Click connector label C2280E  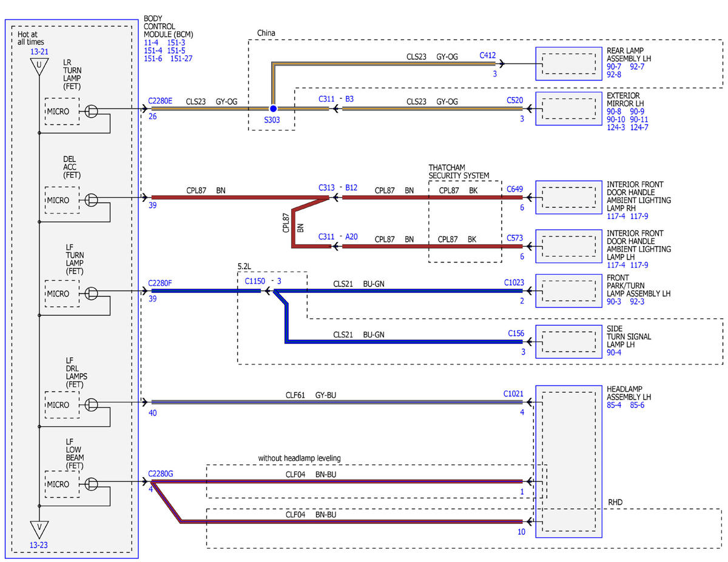click(x=160, y=102)
